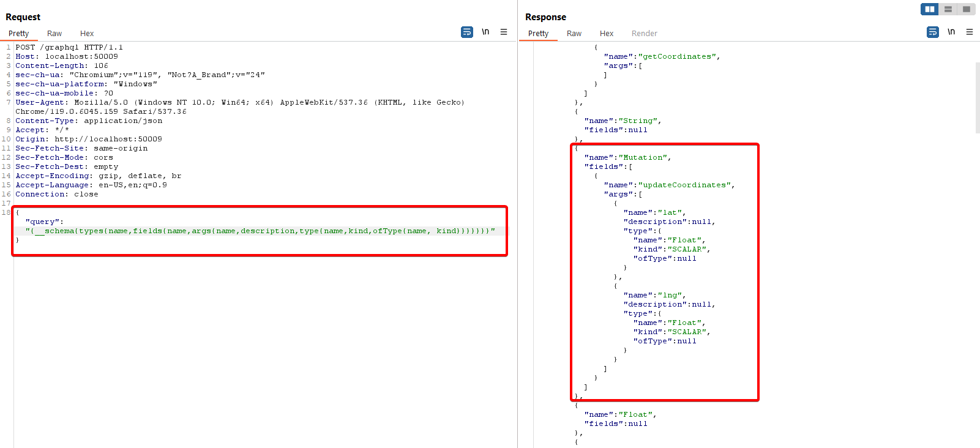Select the Response Render tab
Image resolution: width=980 pixels, height=448 pixels.
(644, 34)
